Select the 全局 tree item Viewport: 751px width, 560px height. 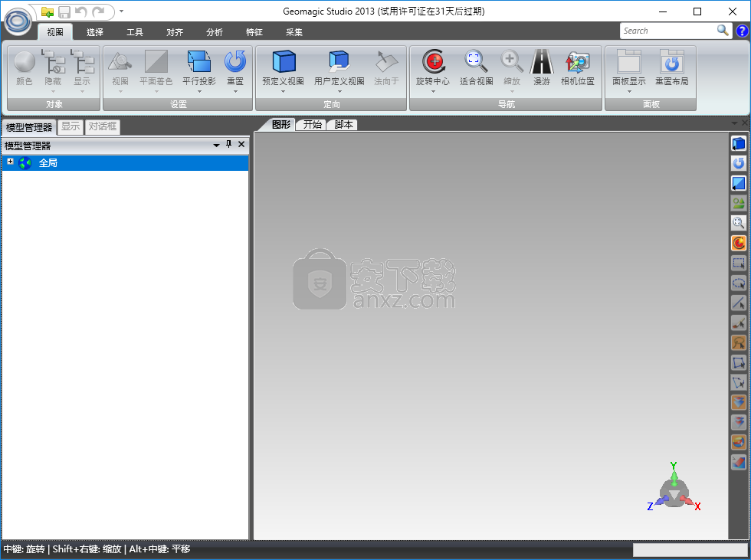pos(125,162)
